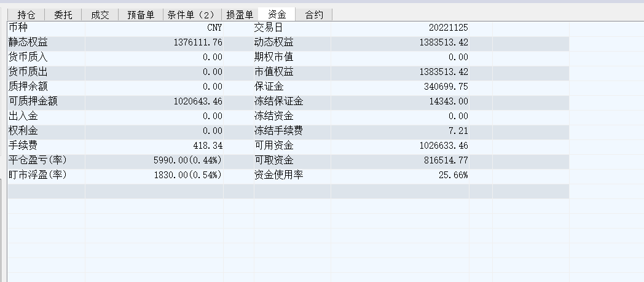Click the 货币质入 value 0.00
The height and width of the screenshot is (282, 644).
(213, 57)
